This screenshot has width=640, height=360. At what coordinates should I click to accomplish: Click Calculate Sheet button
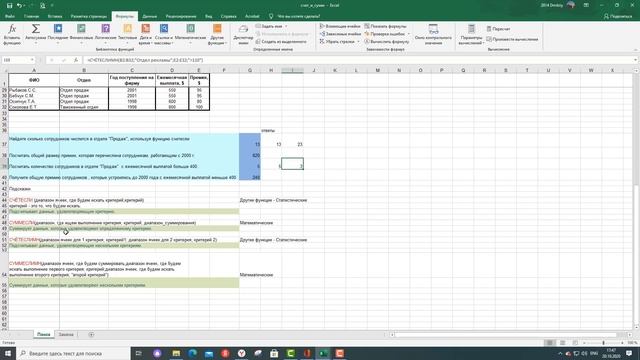(512, 39)
